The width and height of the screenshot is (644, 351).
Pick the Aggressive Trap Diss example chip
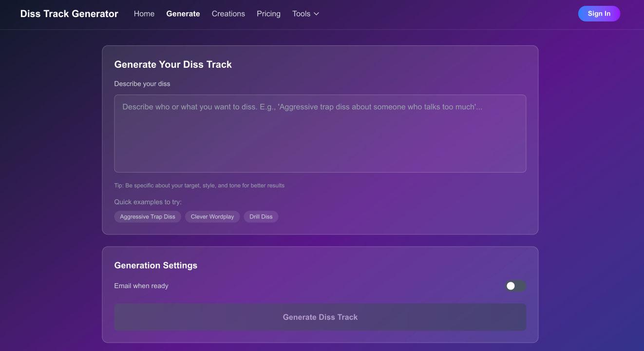[x=148, y=216]
